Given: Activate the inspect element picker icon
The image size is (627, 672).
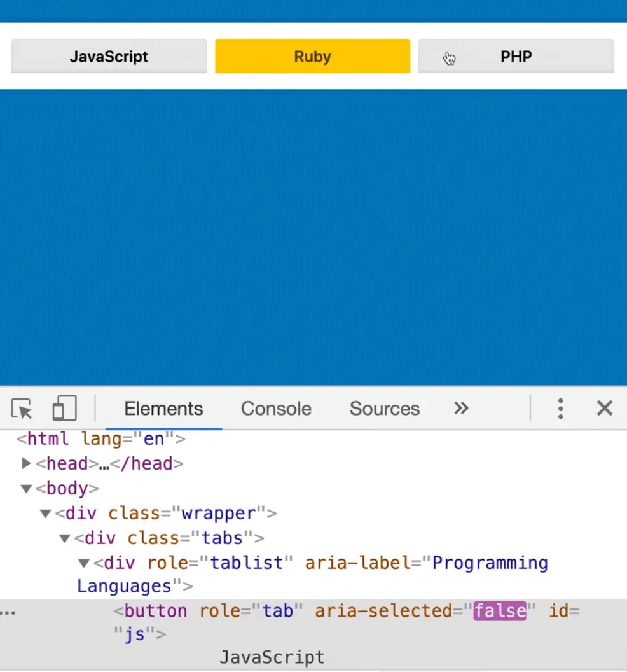Looking at the screenshot, I should click(x=22, y=409).
